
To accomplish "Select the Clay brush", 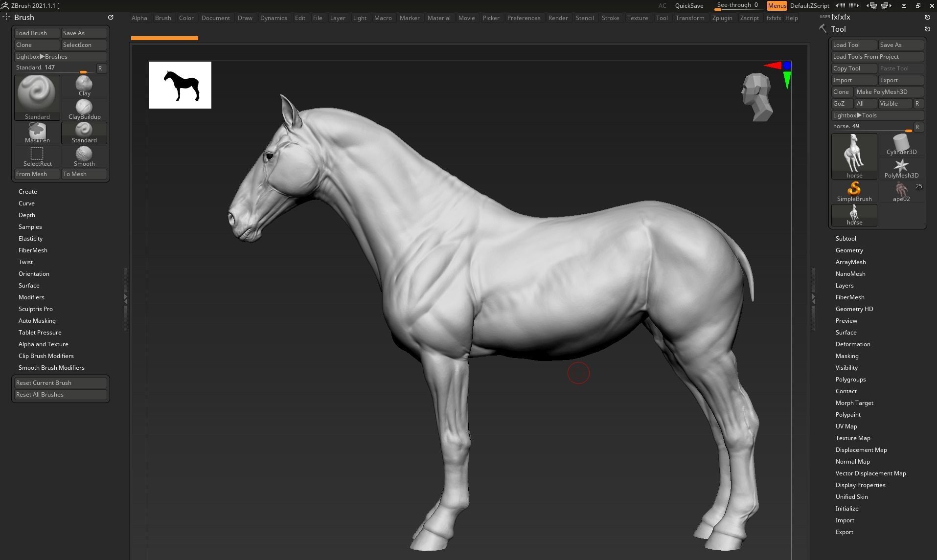I will click(x=84, y=86).
